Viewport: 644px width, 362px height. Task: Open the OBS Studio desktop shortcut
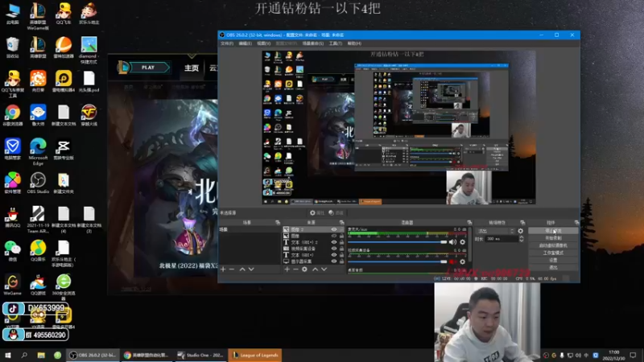38,183
